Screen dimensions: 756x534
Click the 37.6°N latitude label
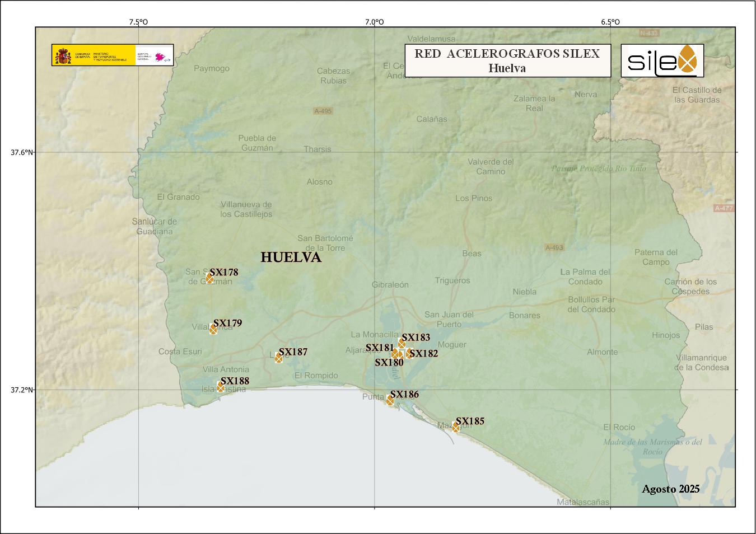click(22, 152)
